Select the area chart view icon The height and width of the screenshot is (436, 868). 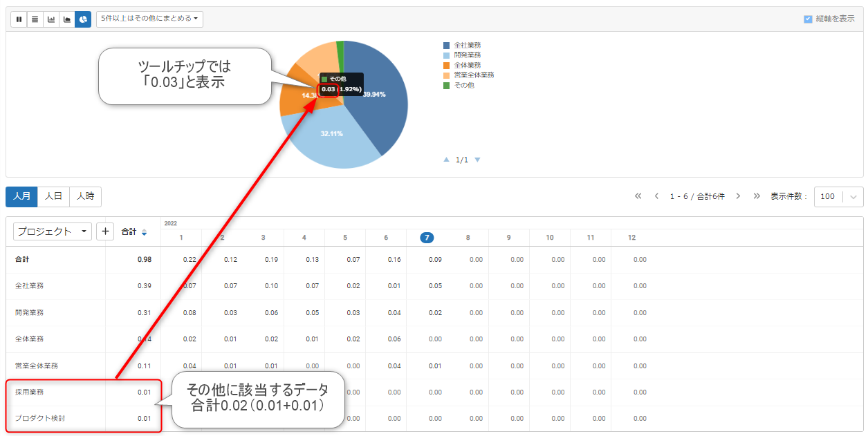click(67, 19)
